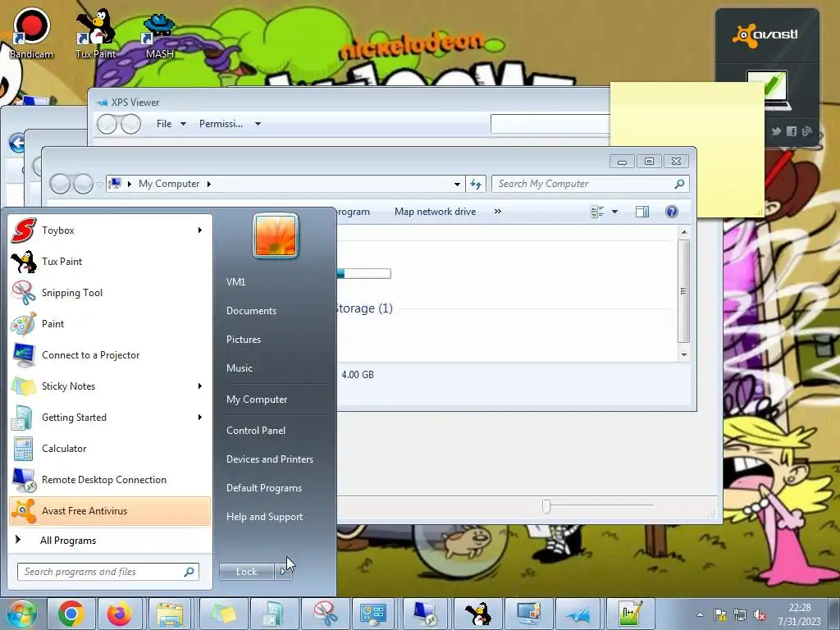Click the user account picture

coord(276,235)
